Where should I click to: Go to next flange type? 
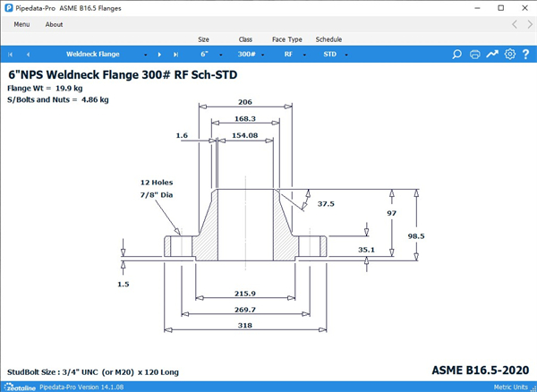click(159, 55)
